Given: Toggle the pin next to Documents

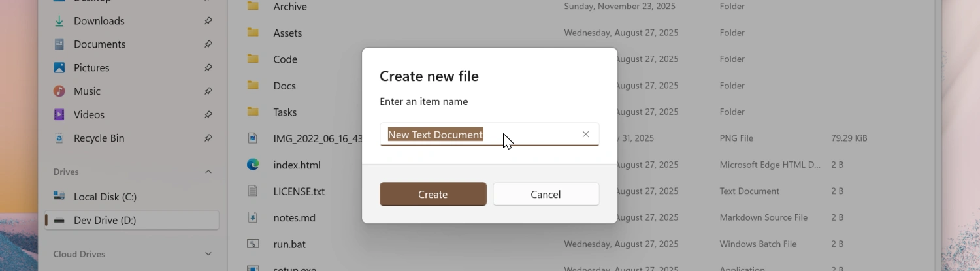Looking at the screenshot, I should pyautogui.click(x=208, y=44).
